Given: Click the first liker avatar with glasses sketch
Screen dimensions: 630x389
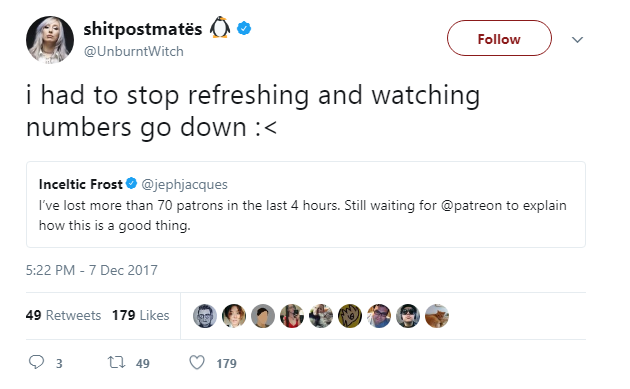Looking at the screenshot, I should [x=205, y=316].
